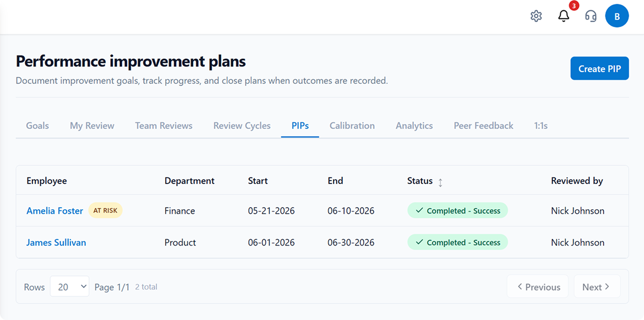The height and width of the screenshot is (320, 644).
Task: Click the Start column header
Action: click(258, 181)
